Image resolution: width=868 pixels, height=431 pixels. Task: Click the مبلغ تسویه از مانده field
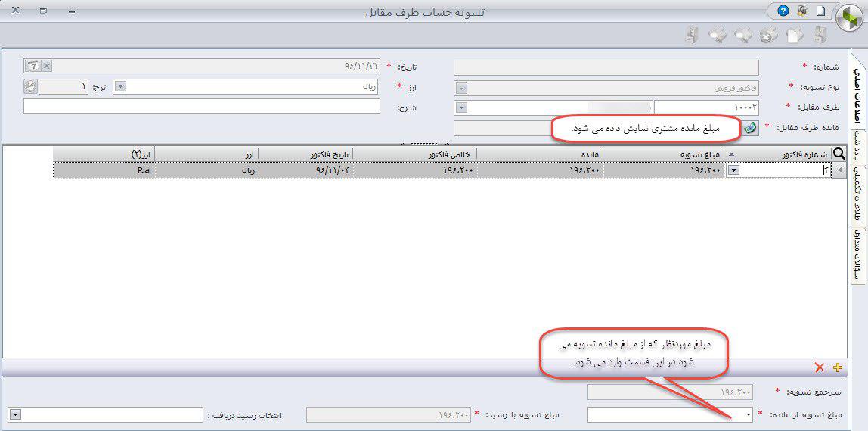tap(670, 414)
